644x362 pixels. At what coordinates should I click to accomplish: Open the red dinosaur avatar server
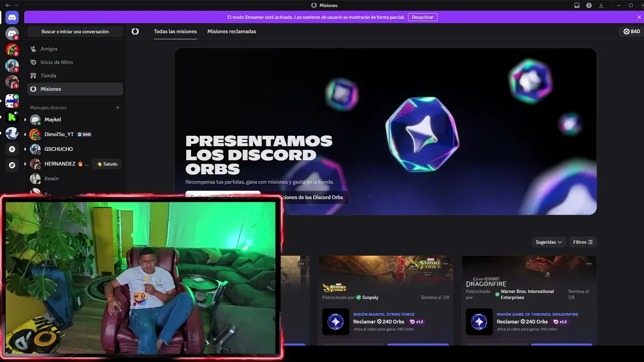(12, 50)
